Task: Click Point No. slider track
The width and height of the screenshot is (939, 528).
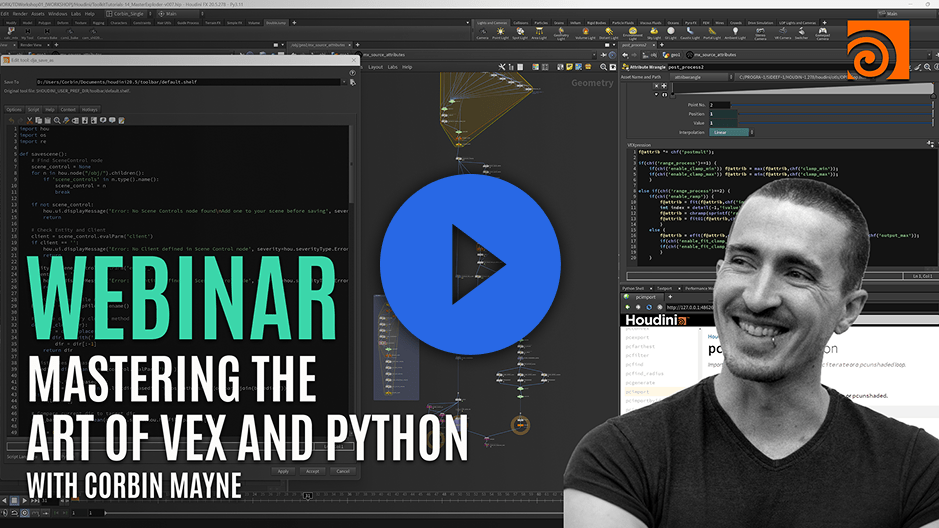Action: pyautogui.click(x=834, y=105)
